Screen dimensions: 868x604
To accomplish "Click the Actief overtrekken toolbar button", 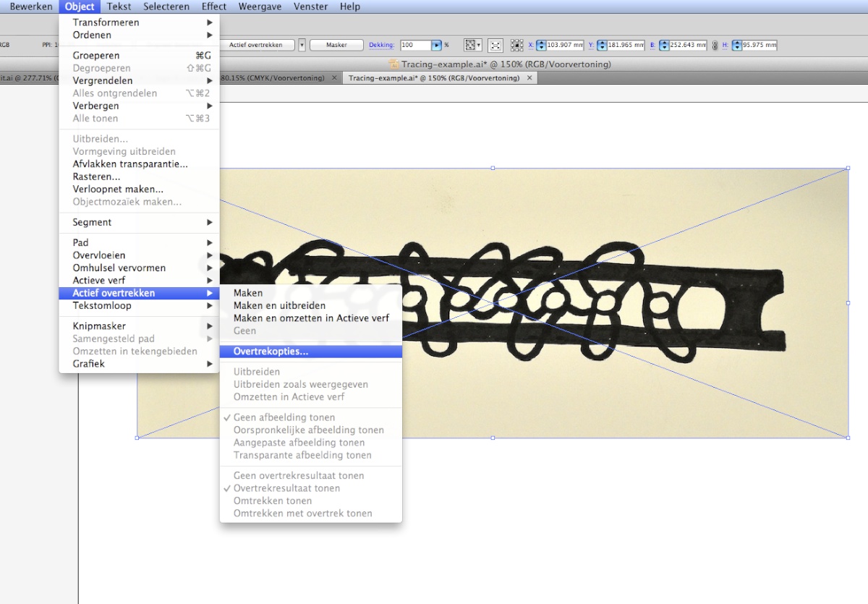I will click(258, 45).
